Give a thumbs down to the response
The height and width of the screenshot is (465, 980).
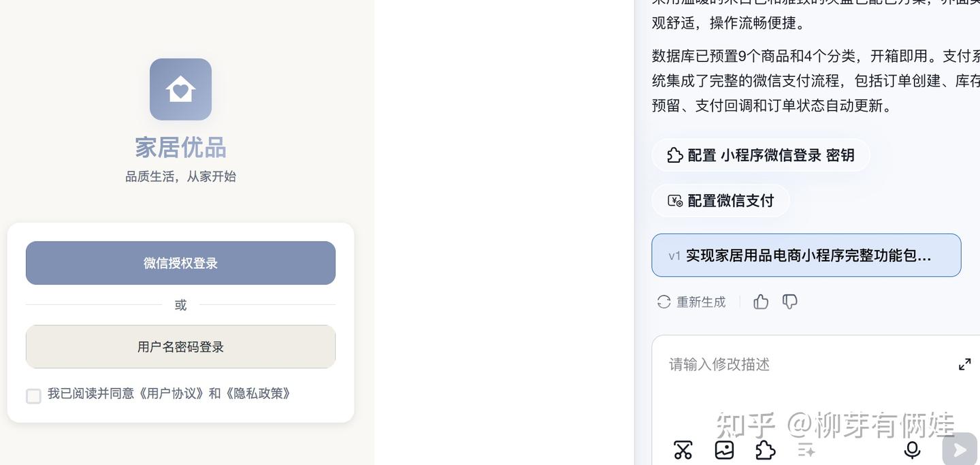coord(789,300)
